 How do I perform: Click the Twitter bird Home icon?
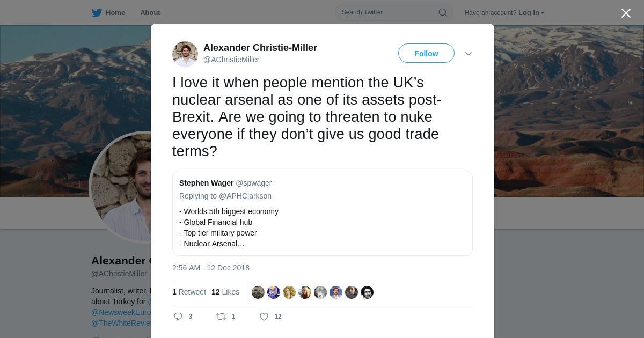[x=97, y=13]
